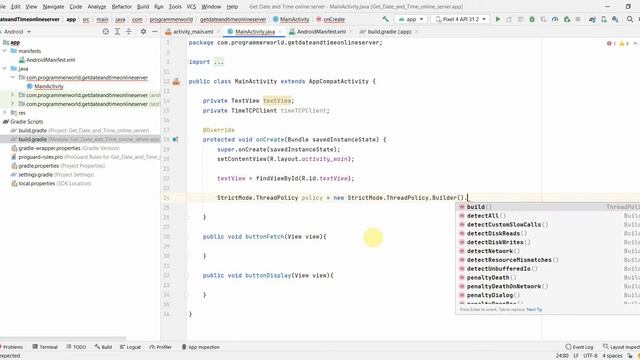Collapse the java folder

tap(5, 69)
